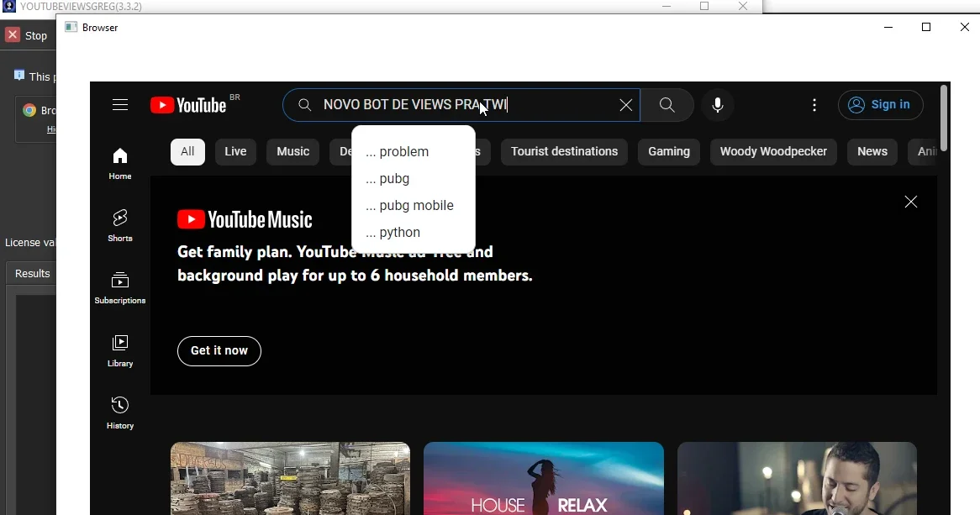Submit search with the search button

pyautogui.click(x=667, y=105)
